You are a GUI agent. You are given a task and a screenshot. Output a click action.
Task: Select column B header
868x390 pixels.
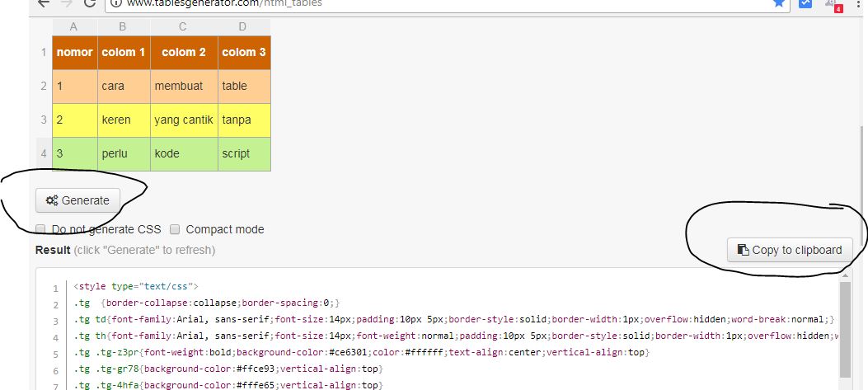pyautogui.click(x=123, y=26)
